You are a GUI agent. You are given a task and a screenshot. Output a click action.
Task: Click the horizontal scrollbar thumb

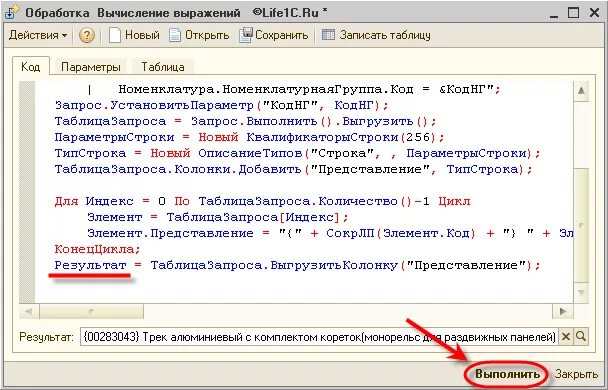(x=92, y=311)
